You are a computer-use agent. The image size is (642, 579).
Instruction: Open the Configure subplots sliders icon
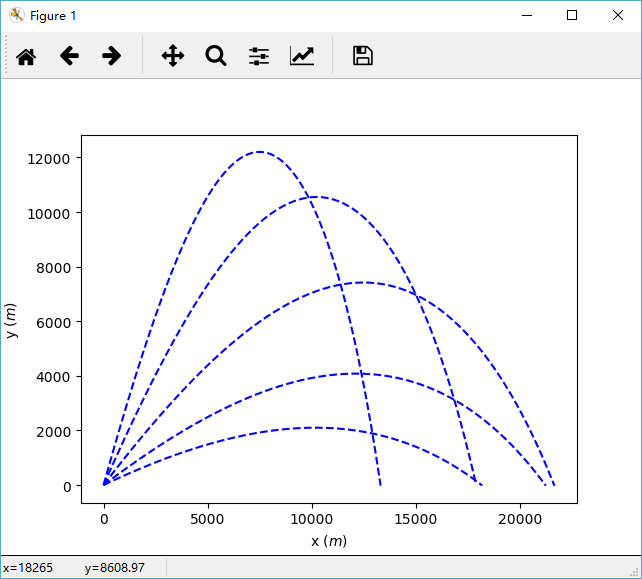coord(259,56)
